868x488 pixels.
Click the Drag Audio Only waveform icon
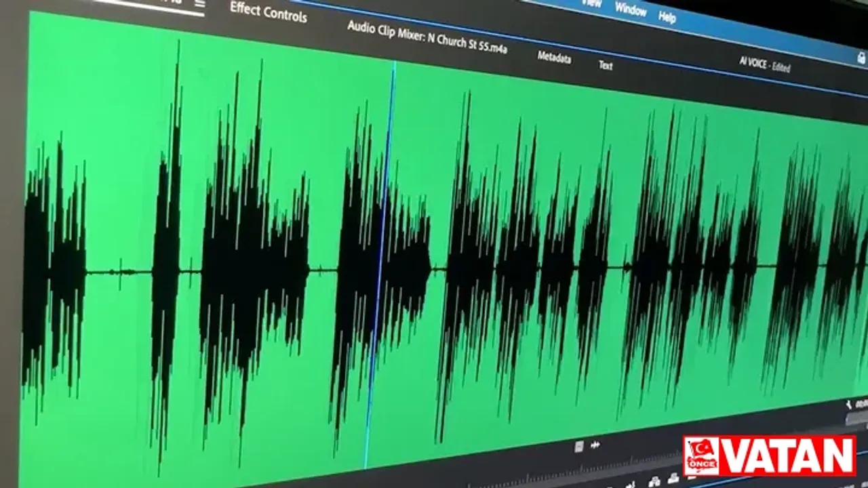point(595,445)
